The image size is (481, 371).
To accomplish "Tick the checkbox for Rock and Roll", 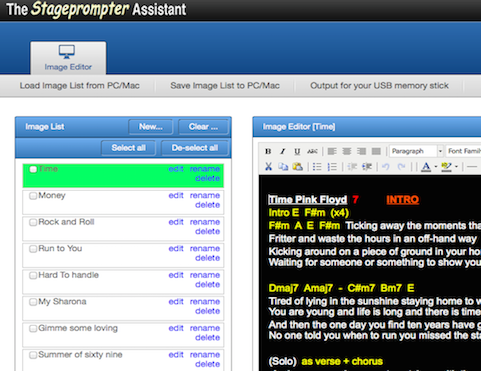I will (x=33, y=222).
